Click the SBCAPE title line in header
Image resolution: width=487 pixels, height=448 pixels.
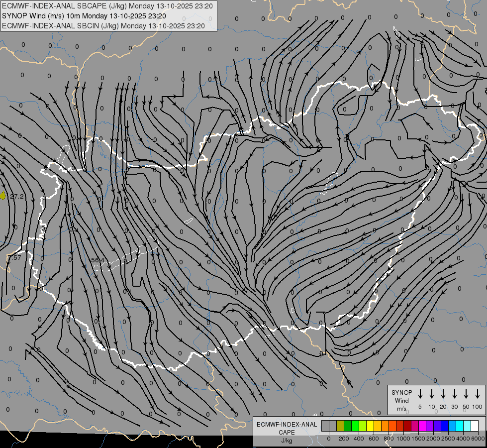tap(107, 6)
